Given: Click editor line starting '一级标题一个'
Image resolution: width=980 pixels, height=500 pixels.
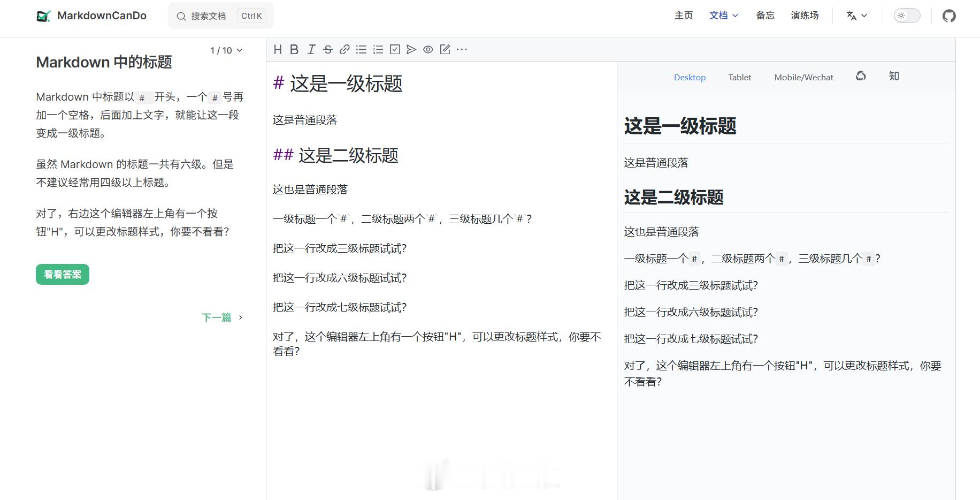Looking at the screenshot, I should click(x=402, y=219).
